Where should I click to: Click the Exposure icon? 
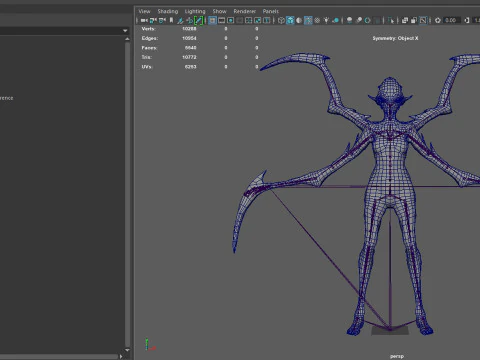click(438, 21)
